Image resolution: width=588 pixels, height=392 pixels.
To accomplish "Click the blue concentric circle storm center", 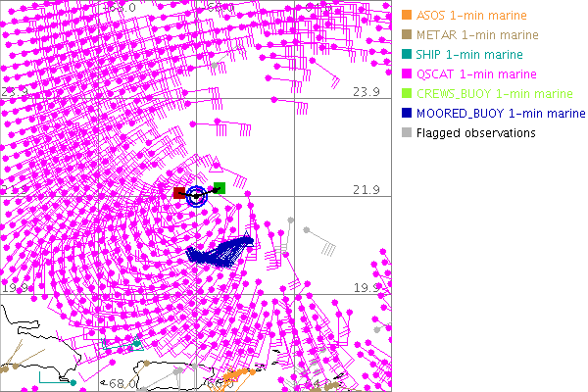I will (x=197, y=196).
